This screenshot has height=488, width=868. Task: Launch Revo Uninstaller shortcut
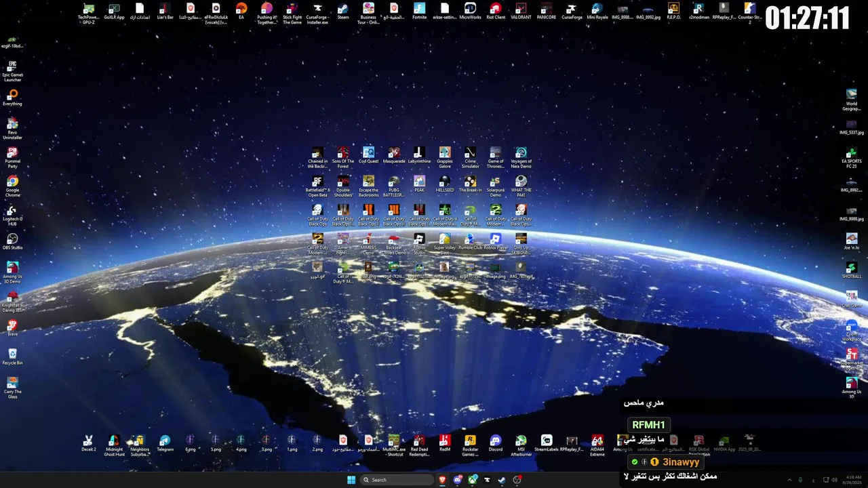(12, 129)
